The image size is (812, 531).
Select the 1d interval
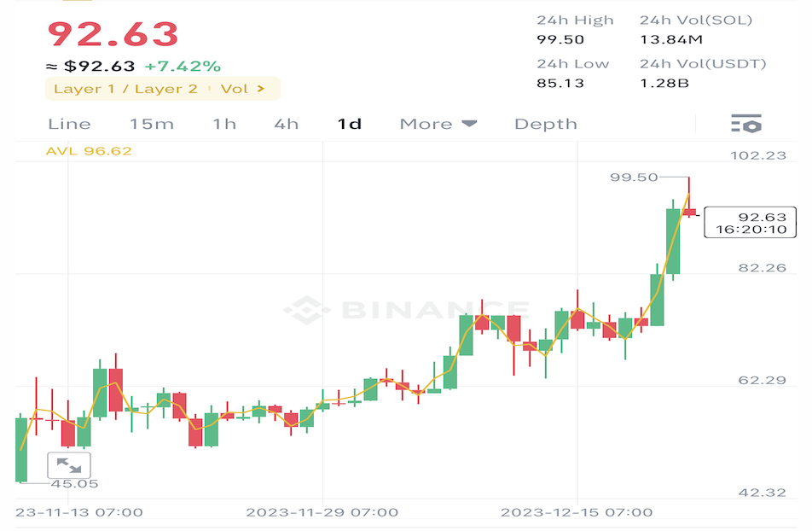click(350, 124)
